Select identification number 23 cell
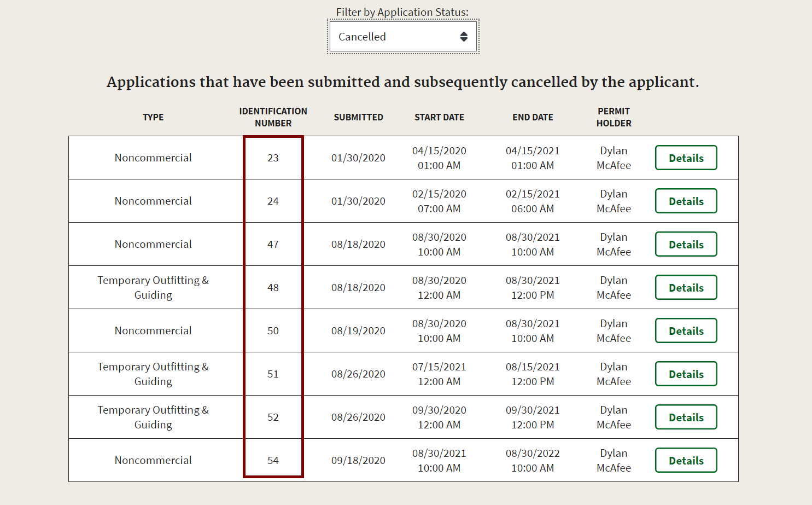The height and width of the screenshot is (505, 812). [273, 158]
